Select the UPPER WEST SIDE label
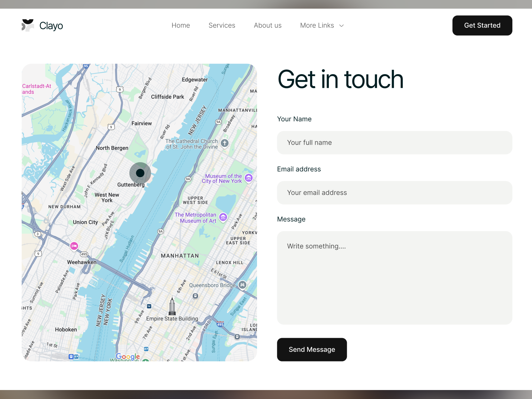Image resolution: width=532 pixels, height=399 pixels. click(196, 200)
